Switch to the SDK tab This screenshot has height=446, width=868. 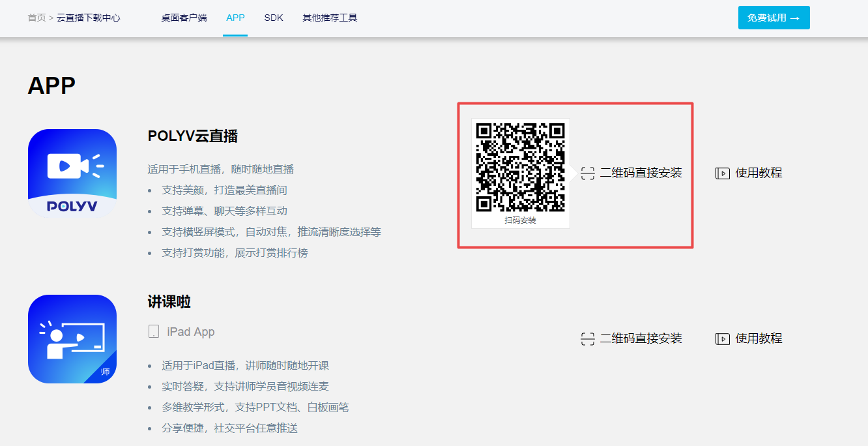pos(274,18)
